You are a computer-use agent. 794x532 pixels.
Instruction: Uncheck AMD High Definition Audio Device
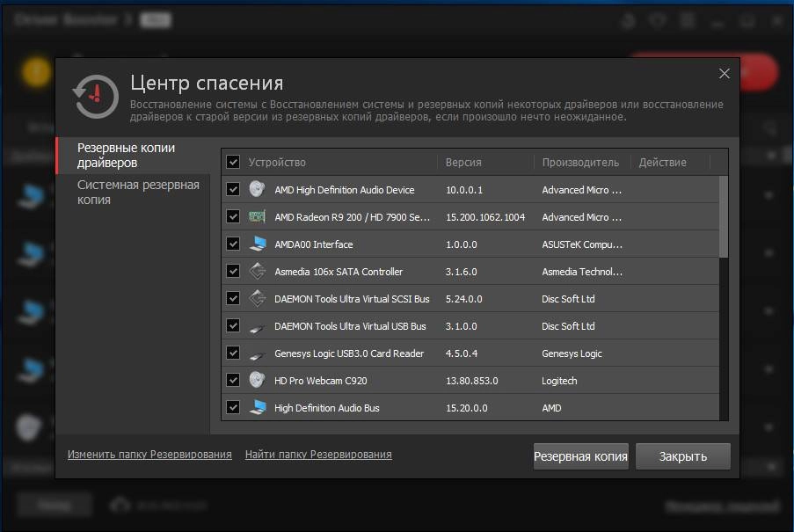233,189
